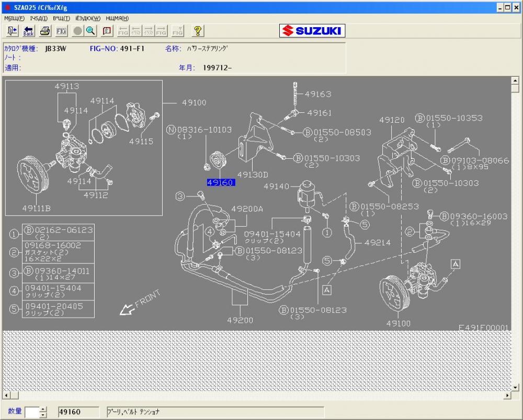The image size is (523, 420).
Task: Select part number 49140 in the diagram
Action: [276, 186]
